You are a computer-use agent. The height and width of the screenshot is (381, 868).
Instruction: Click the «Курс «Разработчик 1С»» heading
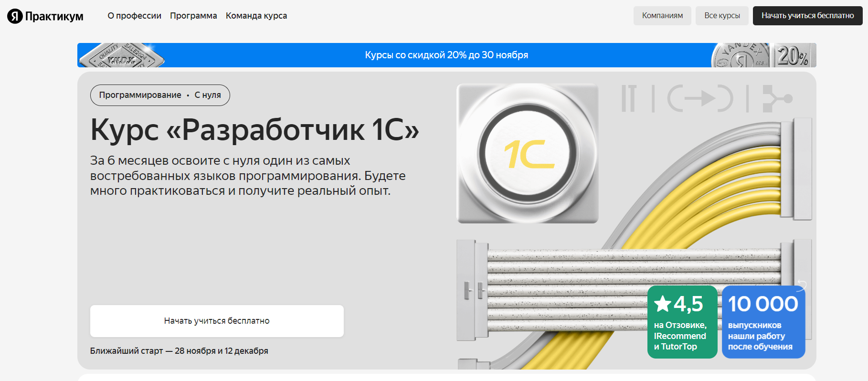[x=254, y=129]
